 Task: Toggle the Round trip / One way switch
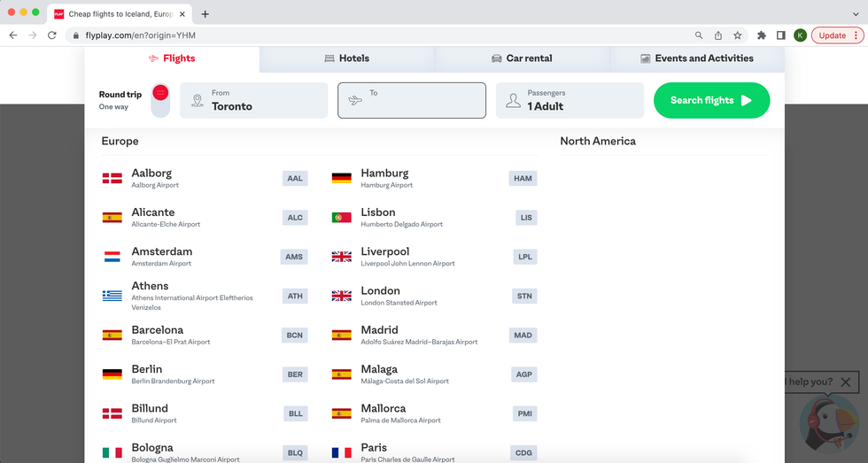[x=160, y=100]
